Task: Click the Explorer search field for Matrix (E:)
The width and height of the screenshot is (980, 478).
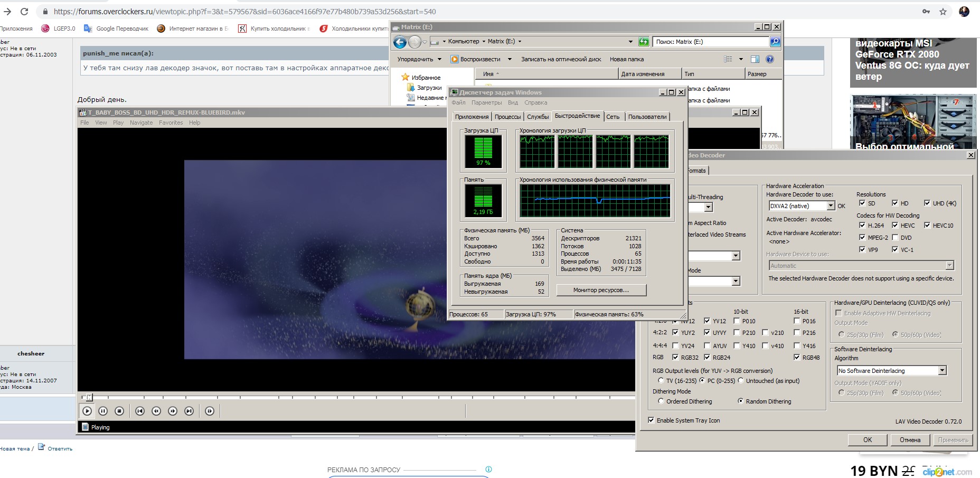Action: click(x=710, y=42)
